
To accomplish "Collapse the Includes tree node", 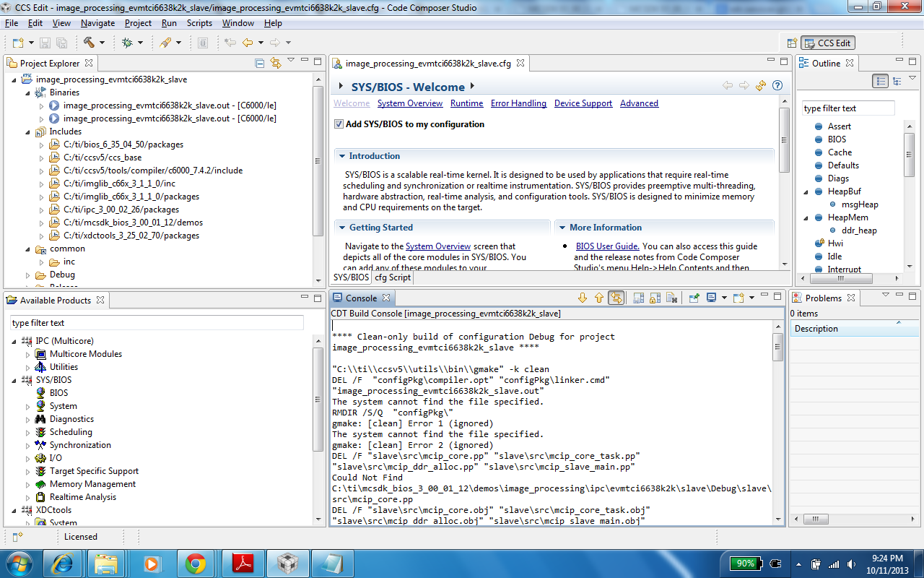I will 29,131.
